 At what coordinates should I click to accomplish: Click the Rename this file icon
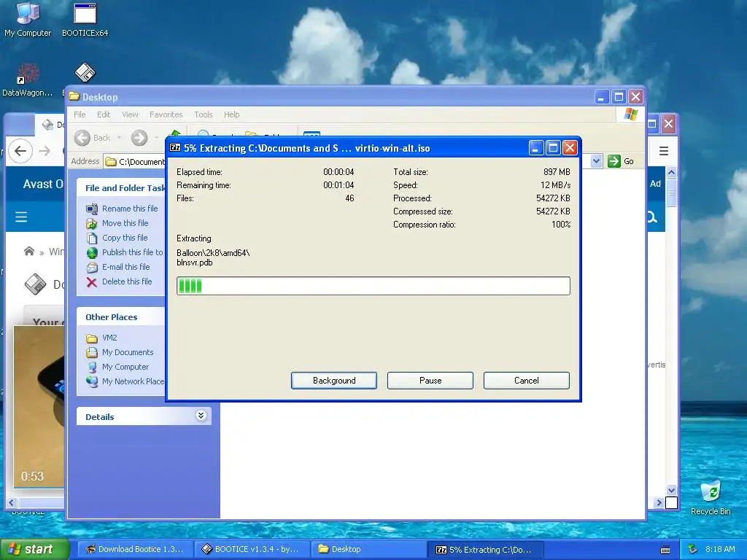point(91,209)
